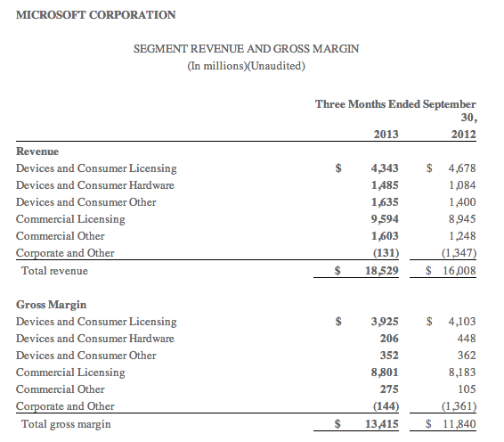The image size is (504, 442).
Task: Select Commercial Licensing label under Gross Margin
Action: point(70,372)
